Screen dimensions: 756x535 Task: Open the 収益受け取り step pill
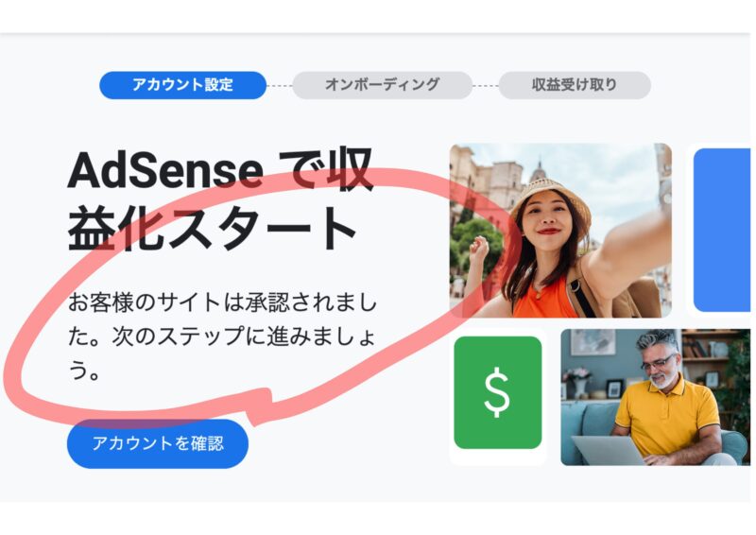pos(575,85)
